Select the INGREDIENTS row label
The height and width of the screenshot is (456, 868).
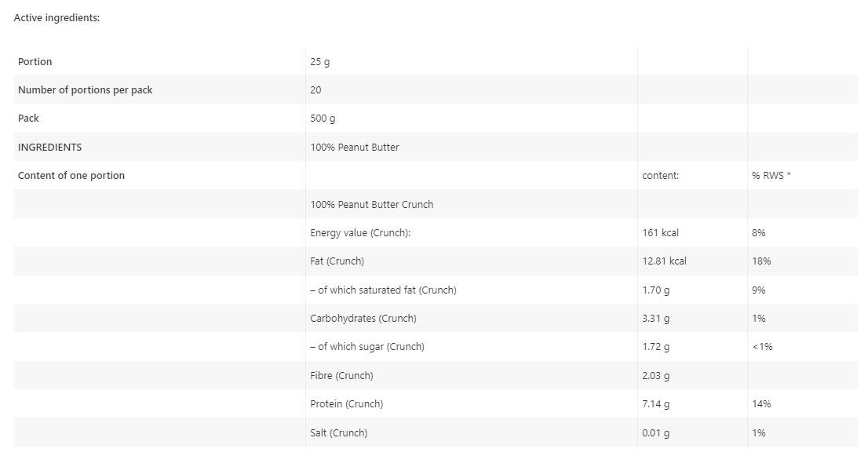[x=49, y=147]
